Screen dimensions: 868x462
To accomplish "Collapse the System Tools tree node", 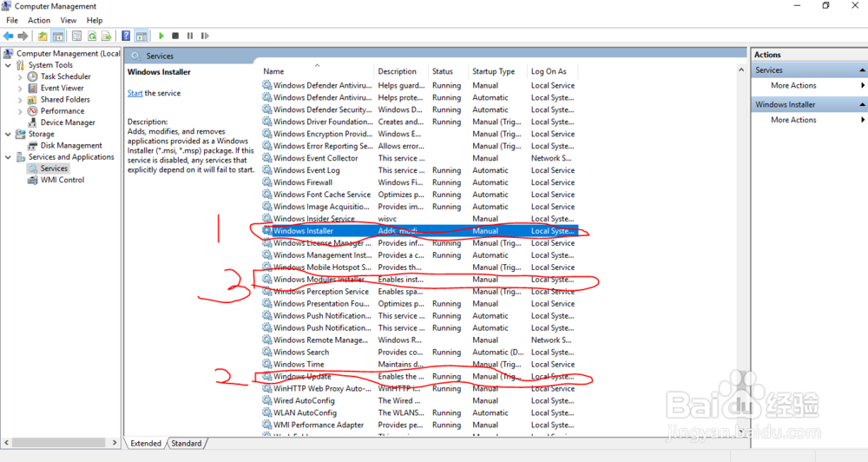I will tap(9, 65).
